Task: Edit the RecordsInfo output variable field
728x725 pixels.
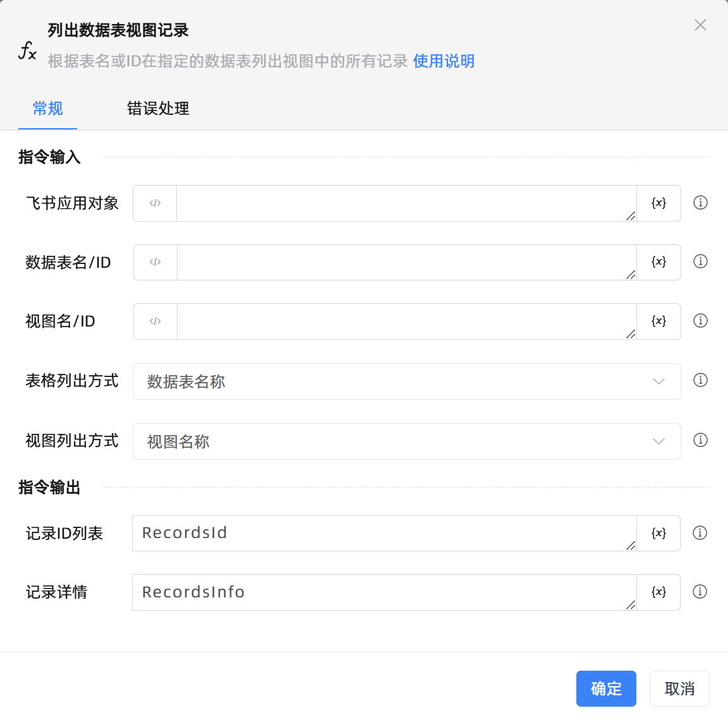Action: click(384, 592)
